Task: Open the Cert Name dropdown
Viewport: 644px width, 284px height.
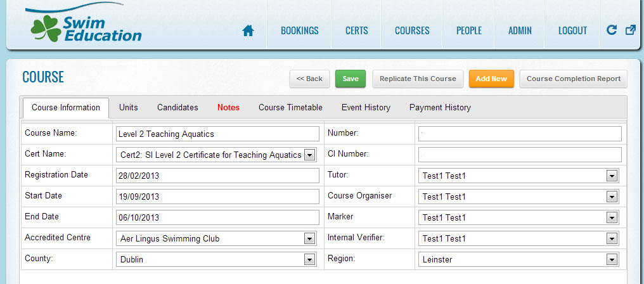Action: (309, 155)
